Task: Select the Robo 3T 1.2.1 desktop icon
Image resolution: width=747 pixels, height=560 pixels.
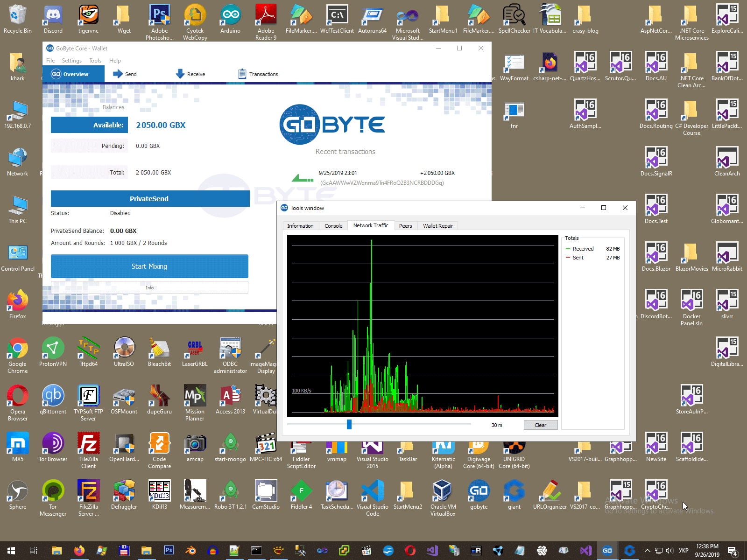Action: (231, 495)
